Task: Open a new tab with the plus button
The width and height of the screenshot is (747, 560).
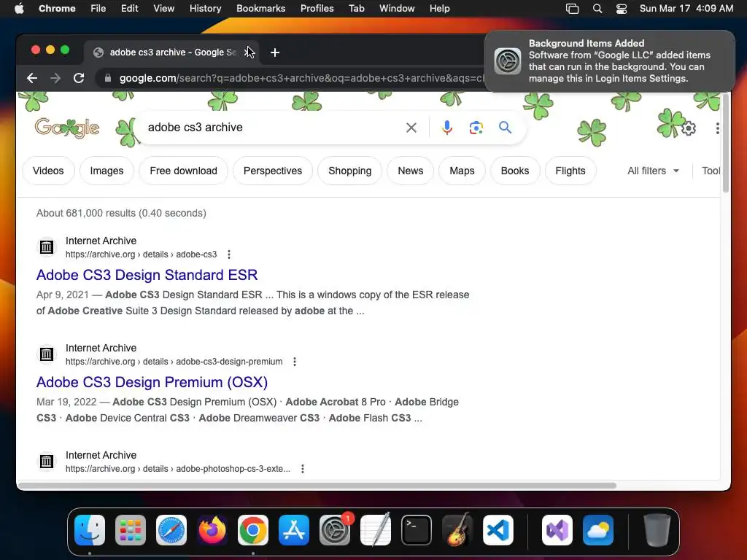Action: 275,52
